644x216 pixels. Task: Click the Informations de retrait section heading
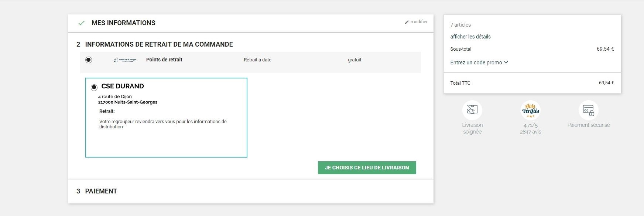159,44
